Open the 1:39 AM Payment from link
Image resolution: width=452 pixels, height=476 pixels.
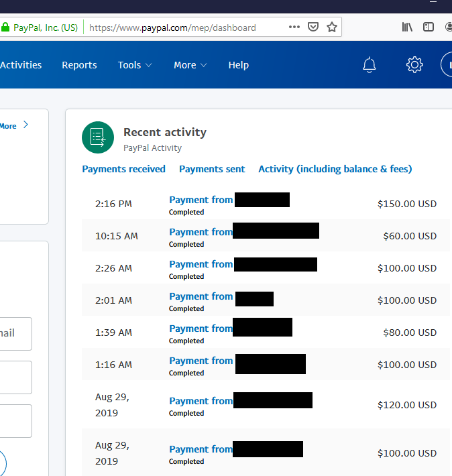pos(201,329)
